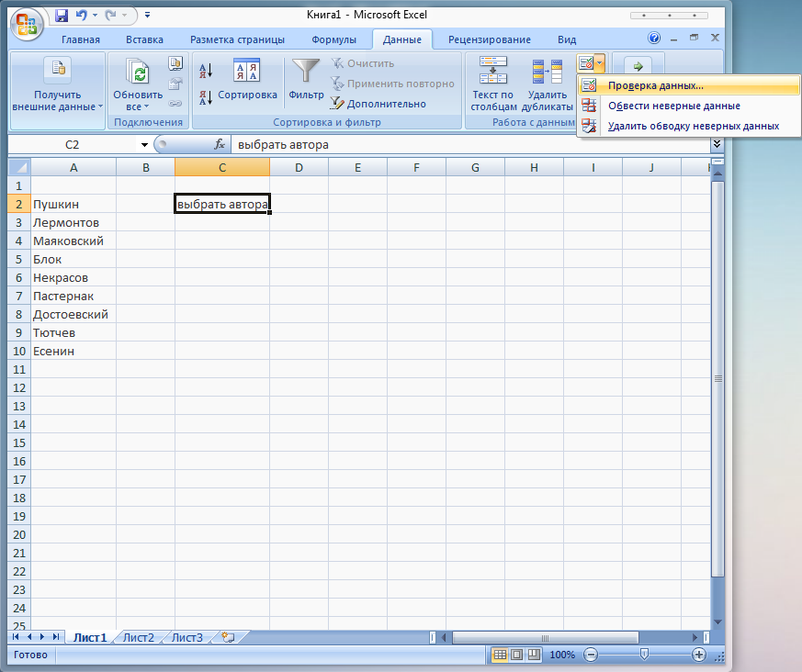Click Удалить дубликаты icon
This screenshot has width=802, height=672.
(x=547, y=84)
